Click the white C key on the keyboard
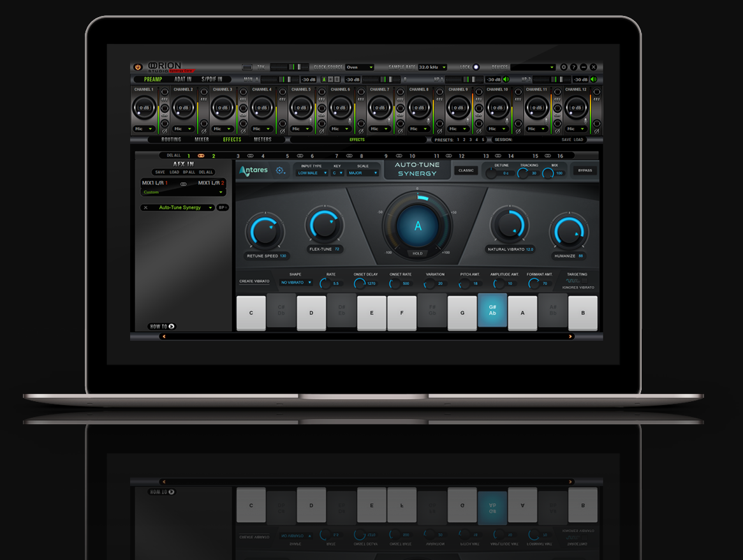This screenshot has height=560, width=743. pos(251,313)
